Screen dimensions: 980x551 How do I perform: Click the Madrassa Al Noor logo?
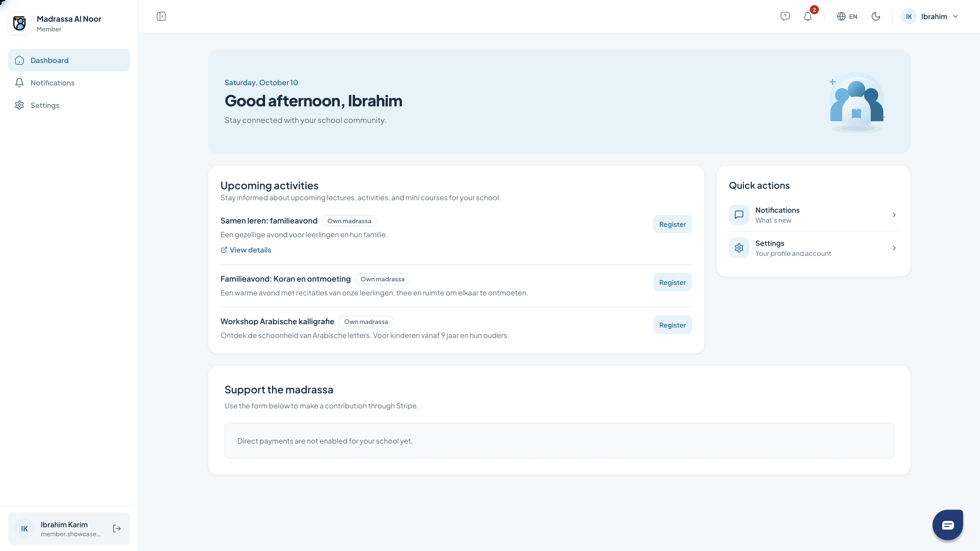19,23
